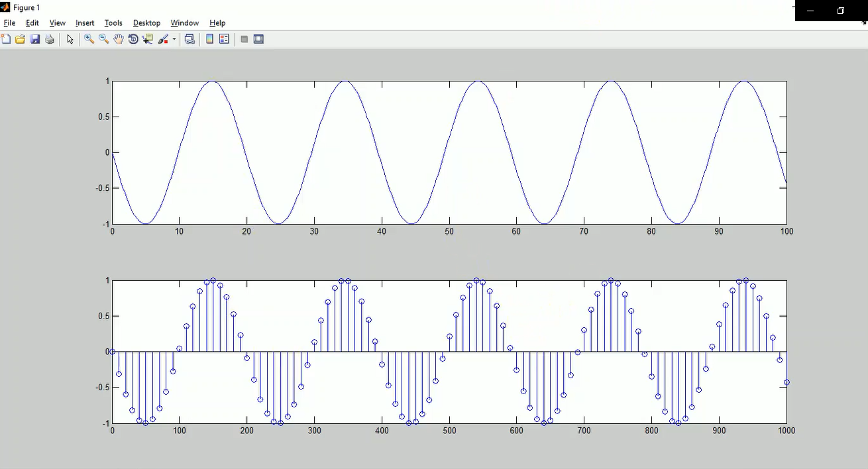
Task: Click the 1000 x-axis tick label
Action: [787, 431]
